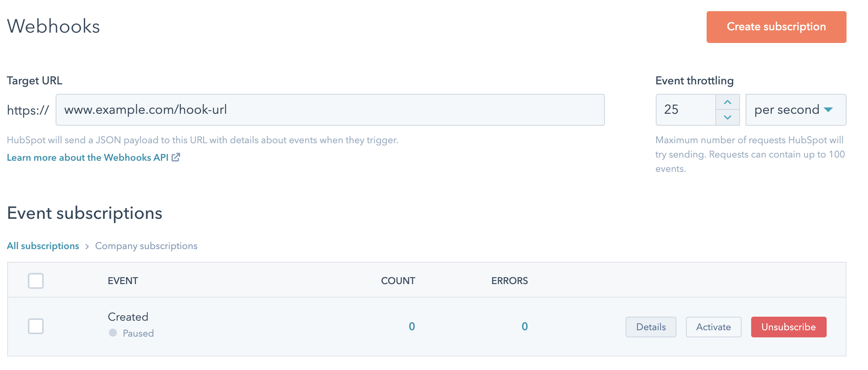The height and width of the screenshot is (370, 868).
Task: Click the Company subscriptions breadcrumb
Action: (x=146, y=246)
